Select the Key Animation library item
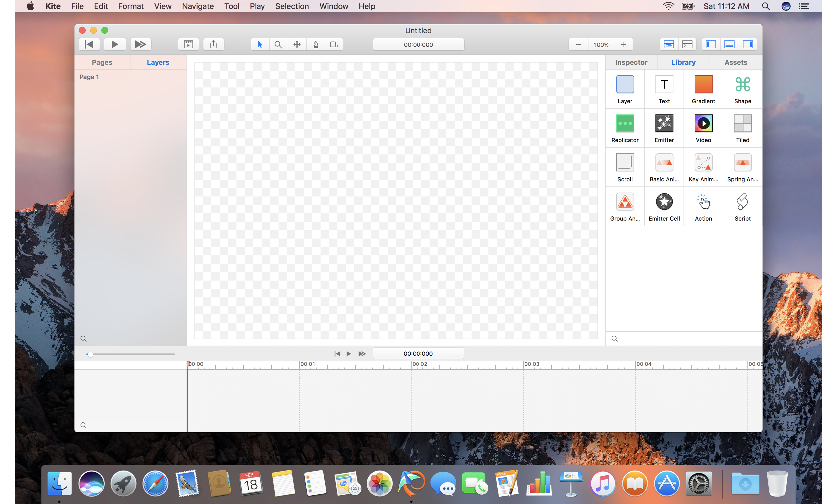 click(x=703, y=167)
